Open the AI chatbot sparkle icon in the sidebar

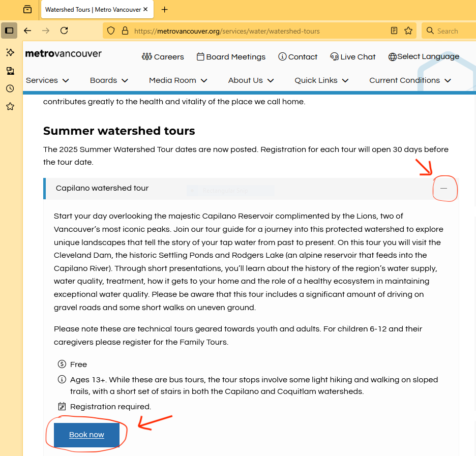[10, 52]
